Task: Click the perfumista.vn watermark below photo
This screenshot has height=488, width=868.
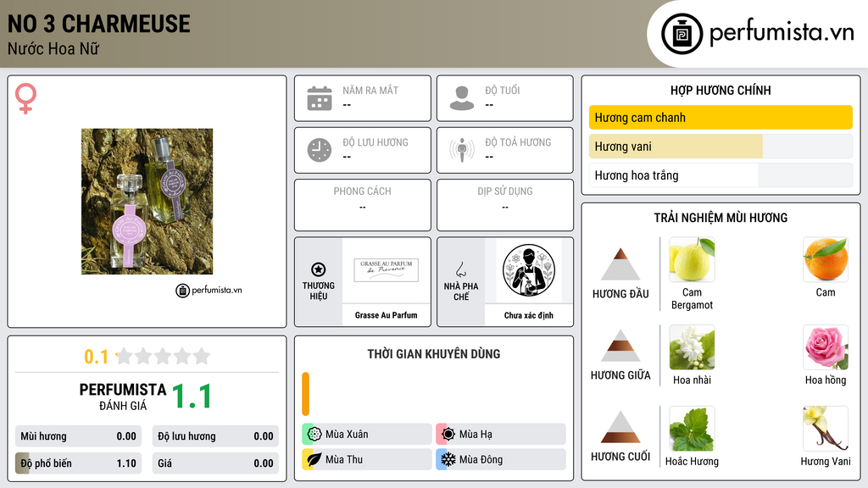Action: [209, 290]
